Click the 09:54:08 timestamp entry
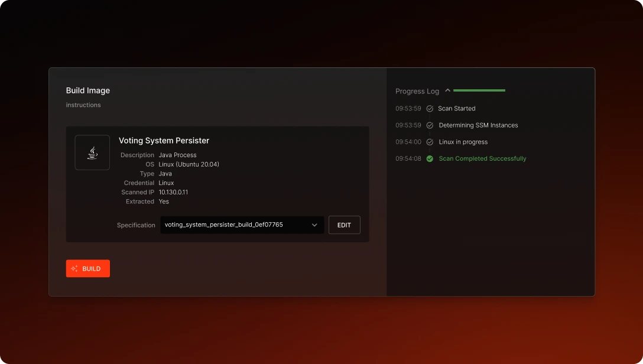643x364 pixels. coord(408,158)
